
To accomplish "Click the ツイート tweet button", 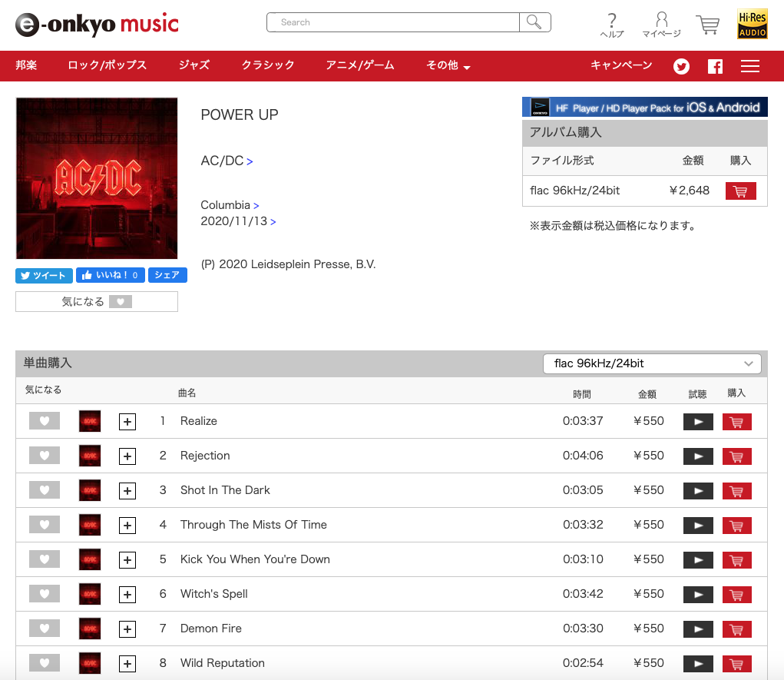I will point(44,275).
